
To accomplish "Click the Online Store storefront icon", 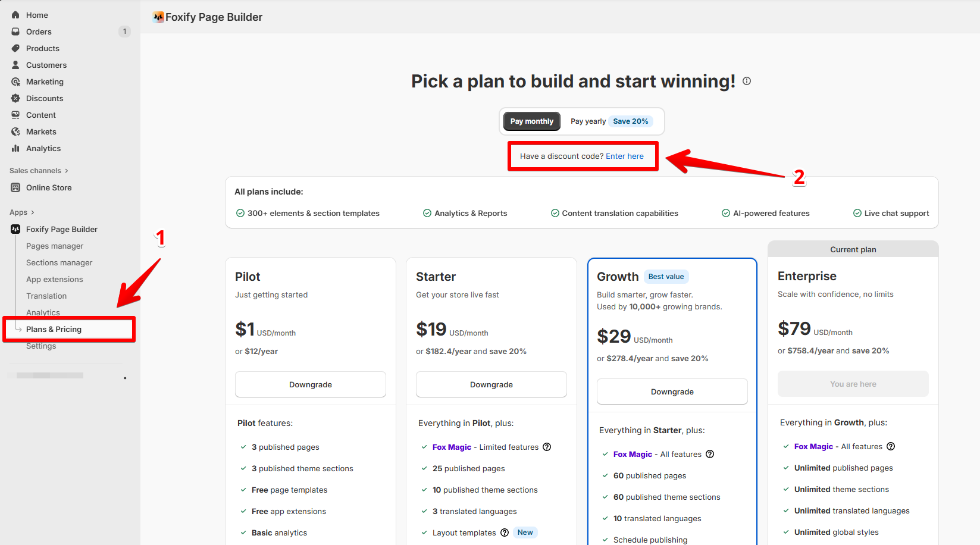I will click(15, 187).
